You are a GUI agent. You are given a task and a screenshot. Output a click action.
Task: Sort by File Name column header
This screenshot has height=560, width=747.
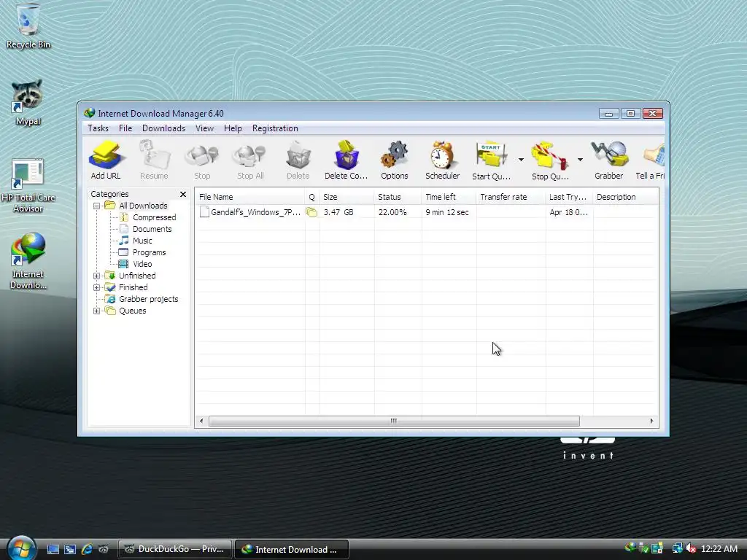click(x=250, y=197)
